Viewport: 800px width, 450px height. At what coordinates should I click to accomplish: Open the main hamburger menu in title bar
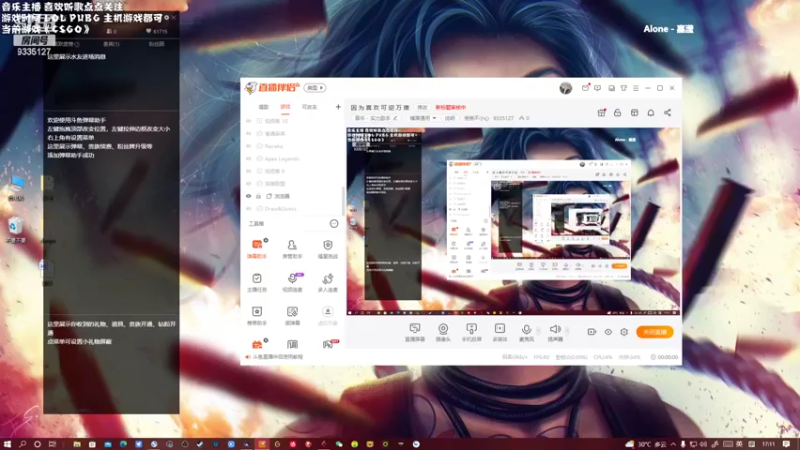point(636,88)
